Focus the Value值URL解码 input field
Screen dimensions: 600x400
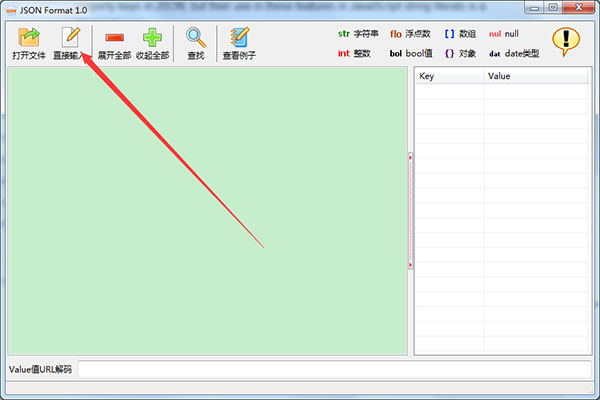pos(335,369)
